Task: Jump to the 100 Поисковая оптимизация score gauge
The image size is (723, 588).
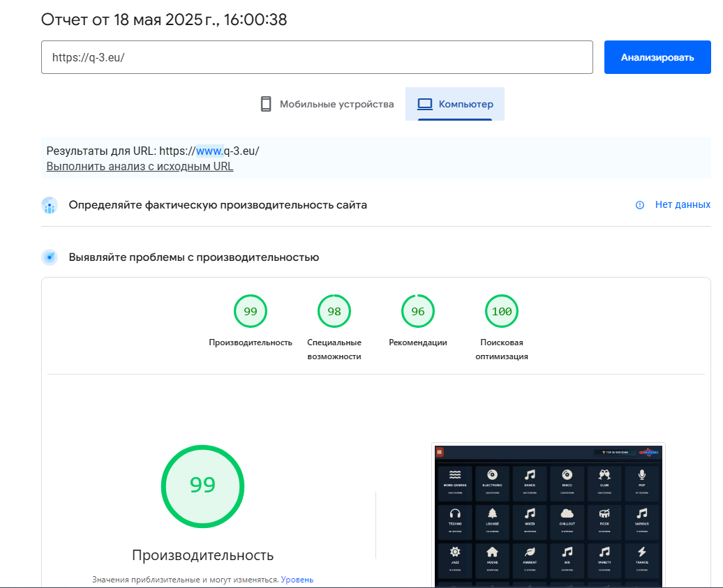Action: (x=502, y=311)
